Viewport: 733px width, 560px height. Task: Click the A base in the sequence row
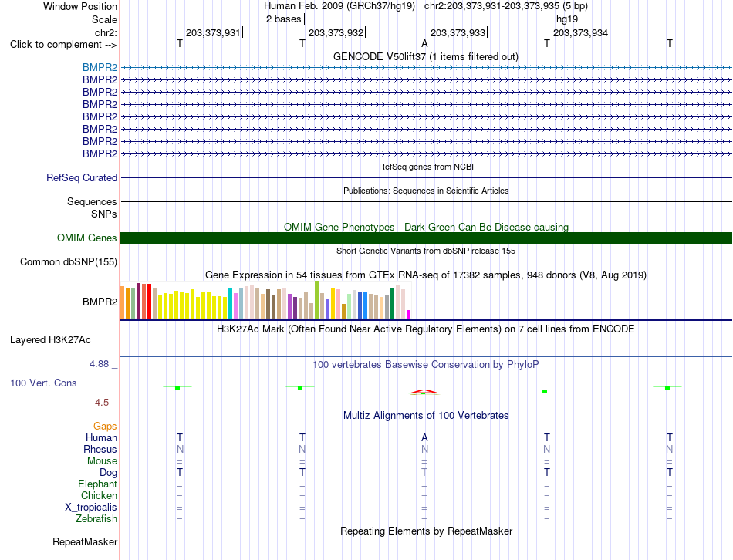point(424,43)
